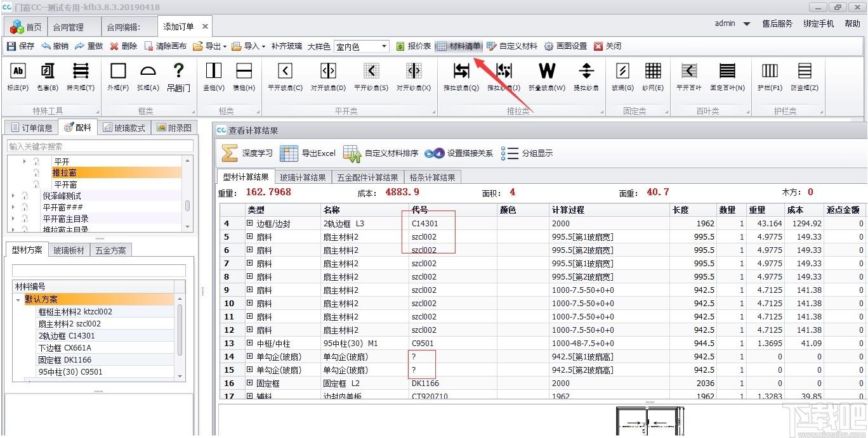Select the 外框(F) outer frame tool

pyautogui.click(x=118, y=77)
